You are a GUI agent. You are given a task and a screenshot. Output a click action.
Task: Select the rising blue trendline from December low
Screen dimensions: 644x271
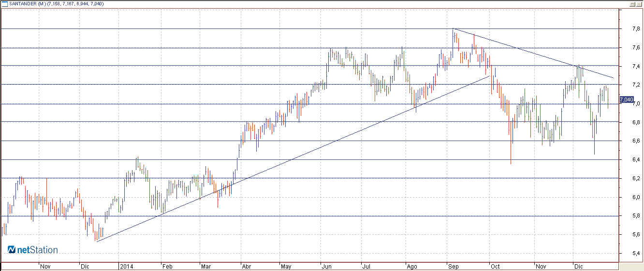pos(293,159)
